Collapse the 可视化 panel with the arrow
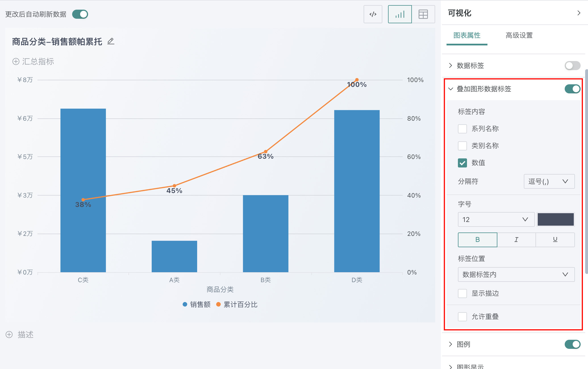588x369 pixels. pos(579,13)
